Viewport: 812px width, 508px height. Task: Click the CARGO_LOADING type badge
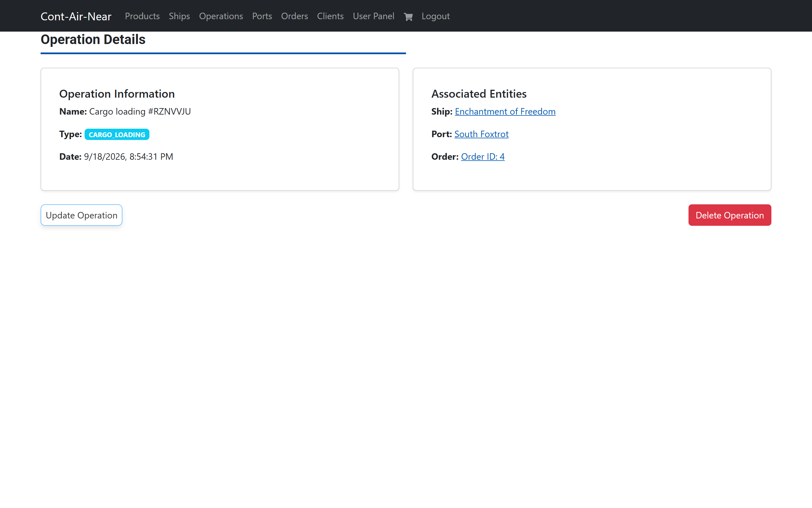(117, 134)
